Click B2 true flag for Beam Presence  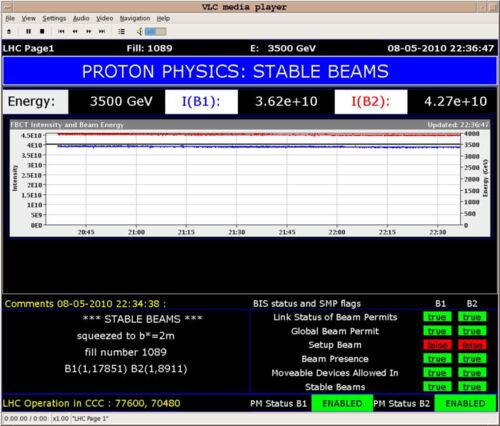point(472,359)
